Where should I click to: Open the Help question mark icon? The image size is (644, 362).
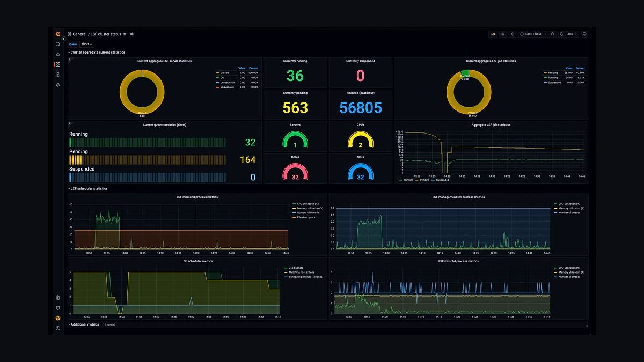click(57, 328)
